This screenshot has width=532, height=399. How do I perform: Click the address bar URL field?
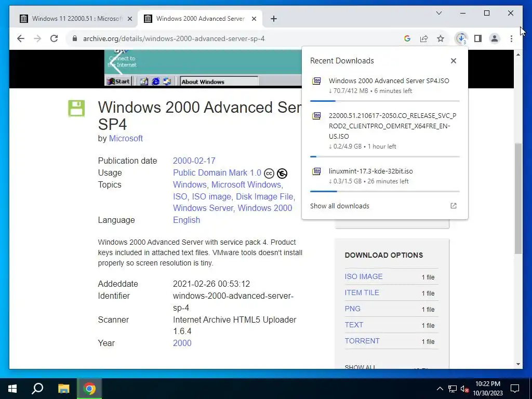pyautogui.click(x=237, y=38)
